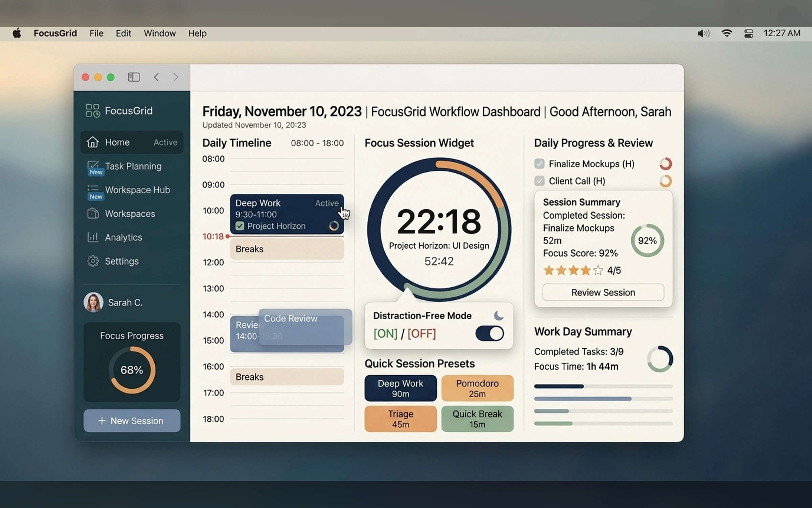This screenshot has width=812, height=508.
Task: Click the Review Session button
Action: pos(603,292)
